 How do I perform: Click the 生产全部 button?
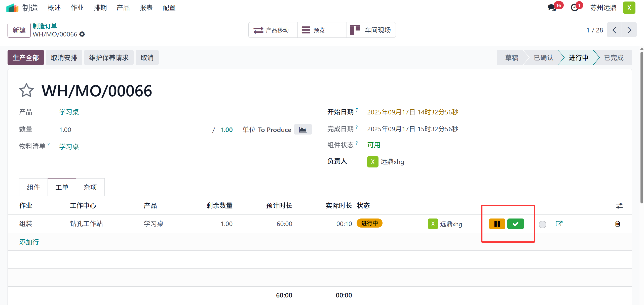(x=26, y=58)
